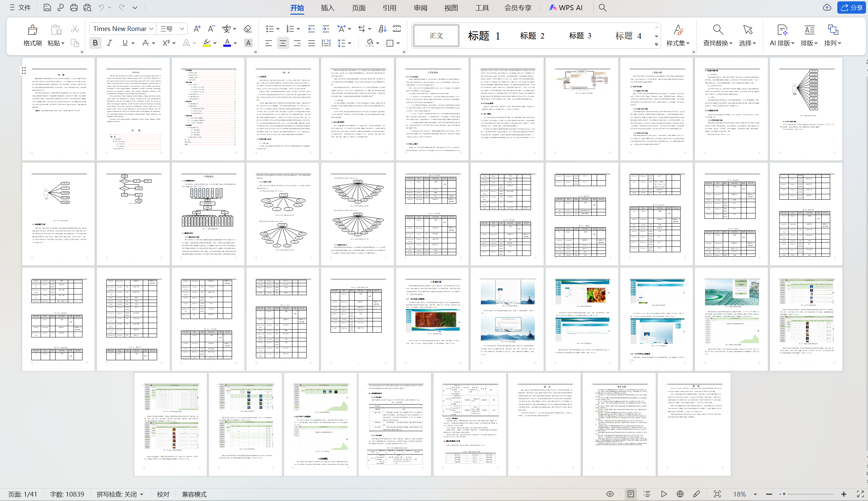The height and width of the screenshot is (501, 868).
Task: Toggle Italic formatting button
Action: (x=109, y=43)
